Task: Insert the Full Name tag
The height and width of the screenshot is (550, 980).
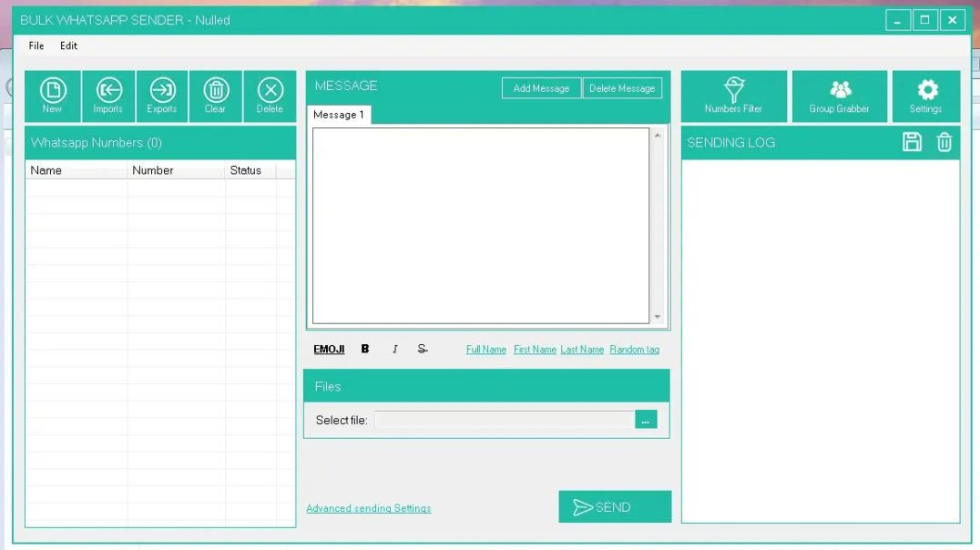Action: pos(485,349)
